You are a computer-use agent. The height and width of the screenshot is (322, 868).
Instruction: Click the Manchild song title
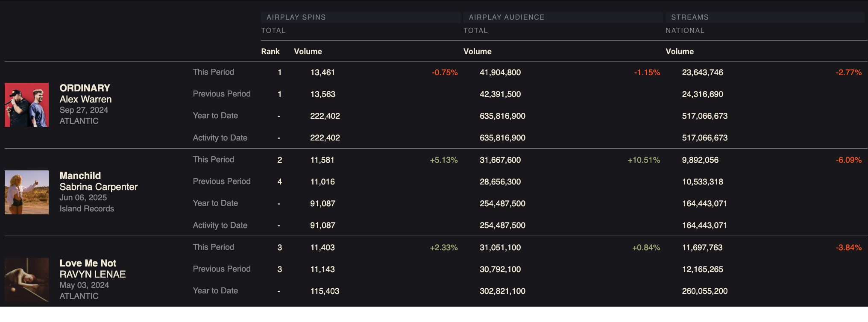tap(80, 176)
